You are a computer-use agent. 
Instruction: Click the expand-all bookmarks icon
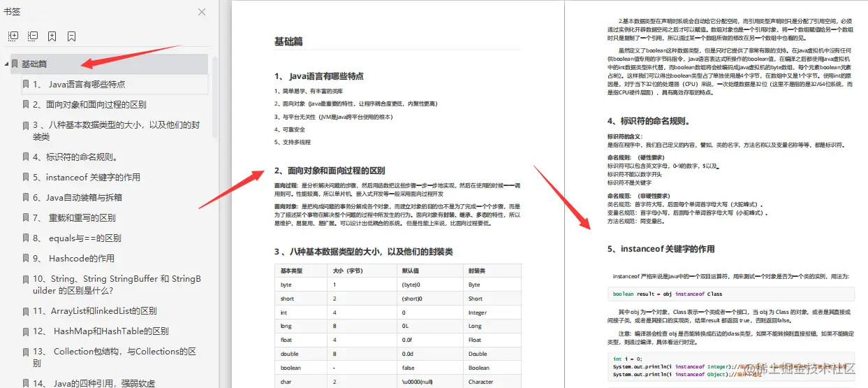coord(13,36)
